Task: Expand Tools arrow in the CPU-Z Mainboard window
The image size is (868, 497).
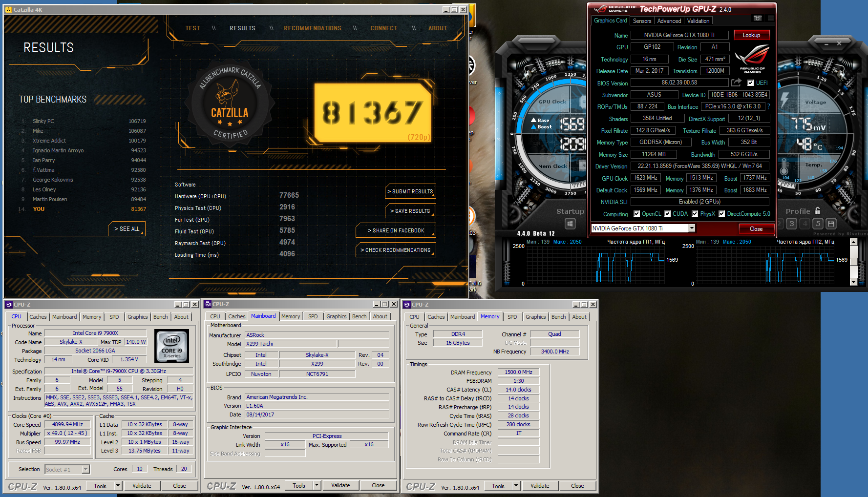Action: pyautogui.click(x=317, y=485)
